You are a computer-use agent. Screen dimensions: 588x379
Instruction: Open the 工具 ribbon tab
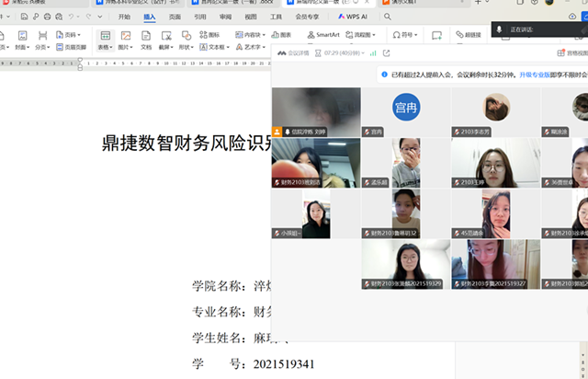[x=276, y=17]
